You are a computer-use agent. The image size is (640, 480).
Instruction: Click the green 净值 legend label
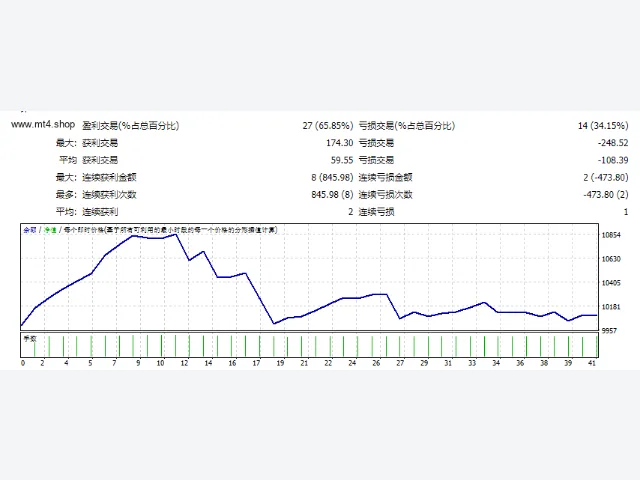(50, 230)
